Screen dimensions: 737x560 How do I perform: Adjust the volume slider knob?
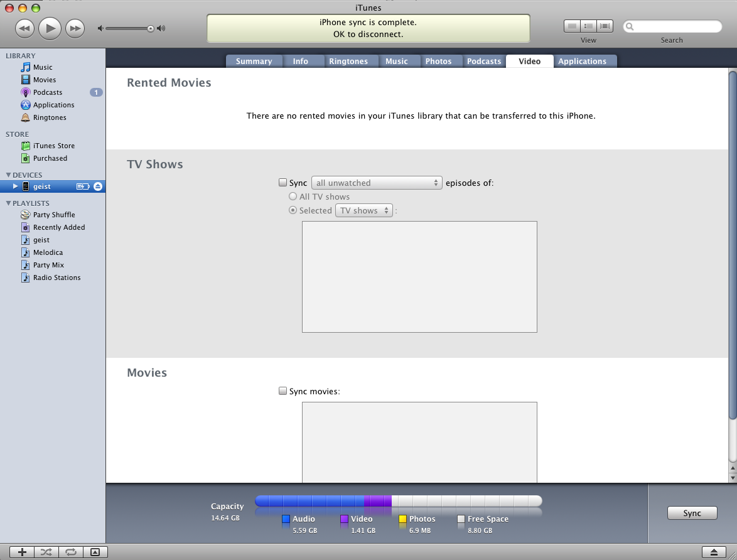click(x=151, y=29)
